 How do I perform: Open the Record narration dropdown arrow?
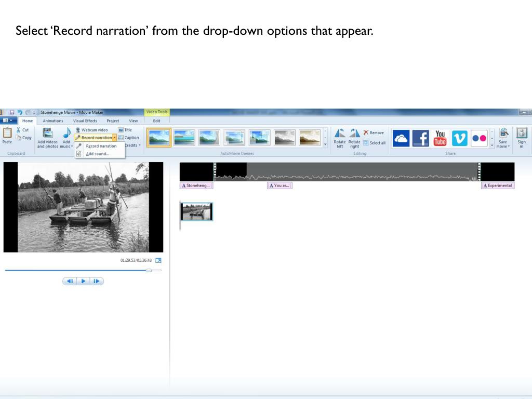[x=115, y=138]
